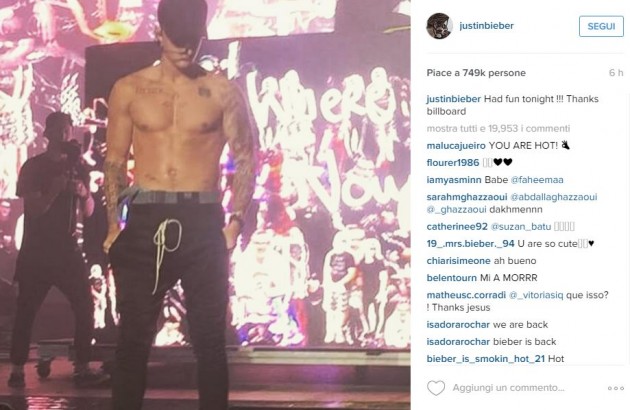Image resolution: width=630 pixels, height=410 pixels.
Task: Open belentourn profile link
Action: pos(452,278)
